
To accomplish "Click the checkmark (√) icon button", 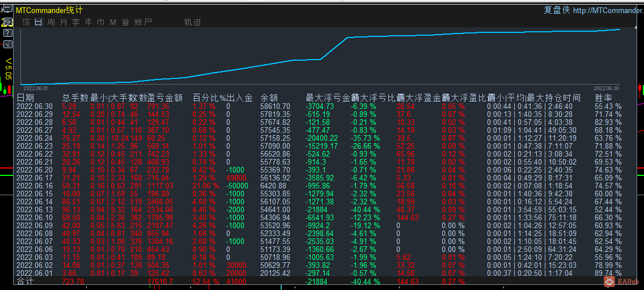I will point(7,44).
